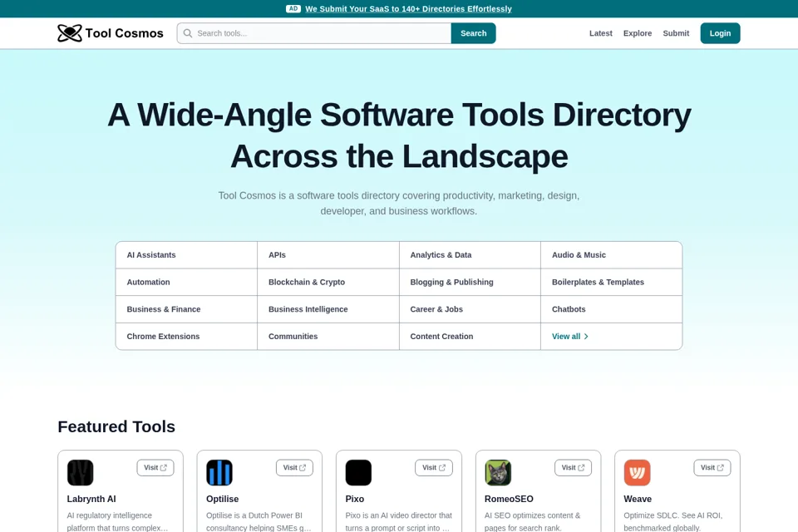Click Visit button on Optilise card
This screenshot has height=532, width=798.
point(294,467)
